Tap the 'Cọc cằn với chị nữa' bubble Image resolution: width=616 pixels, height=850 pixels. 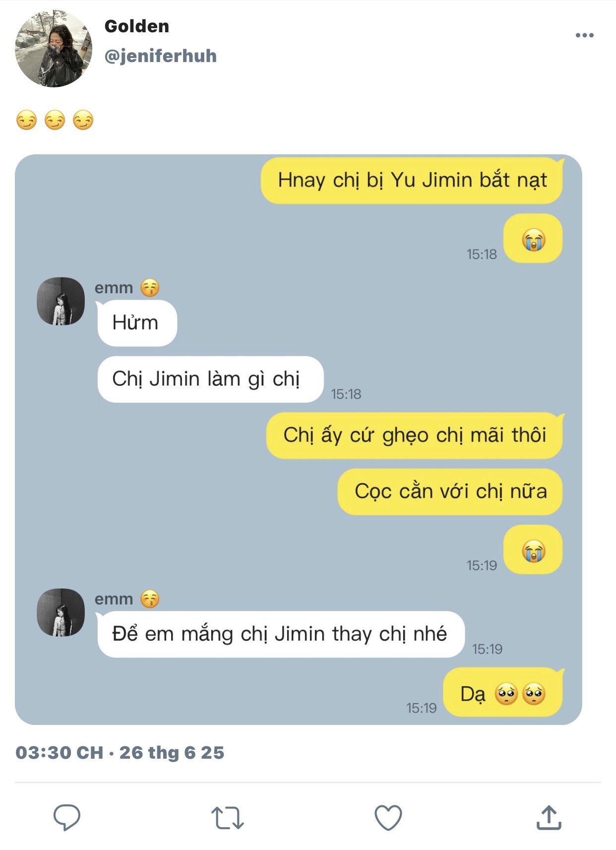pos(450,491)
